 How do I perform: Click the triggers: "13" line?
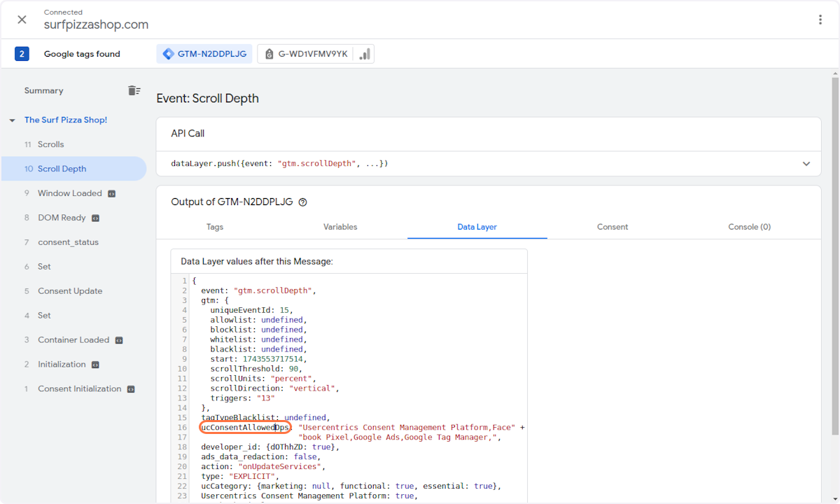tap(243, 398)
